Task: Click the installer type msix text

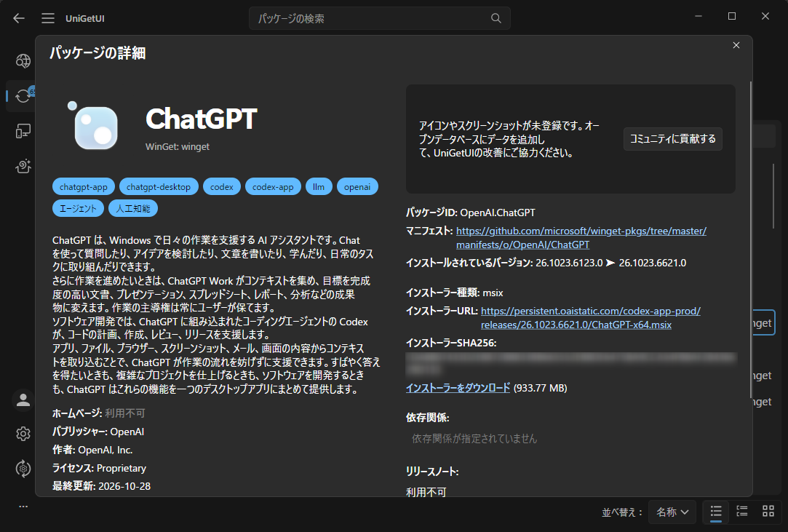Action: click(x=493, y=293)
